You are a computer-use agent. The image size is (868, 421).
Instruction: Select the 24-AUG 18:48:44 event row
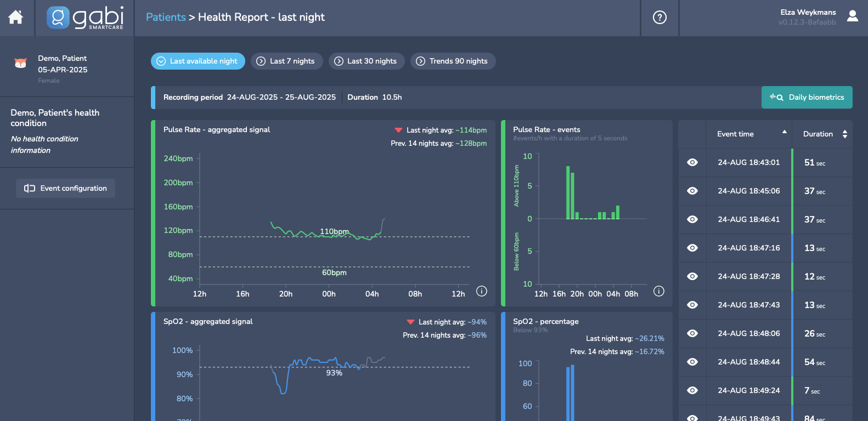(748, 362)
